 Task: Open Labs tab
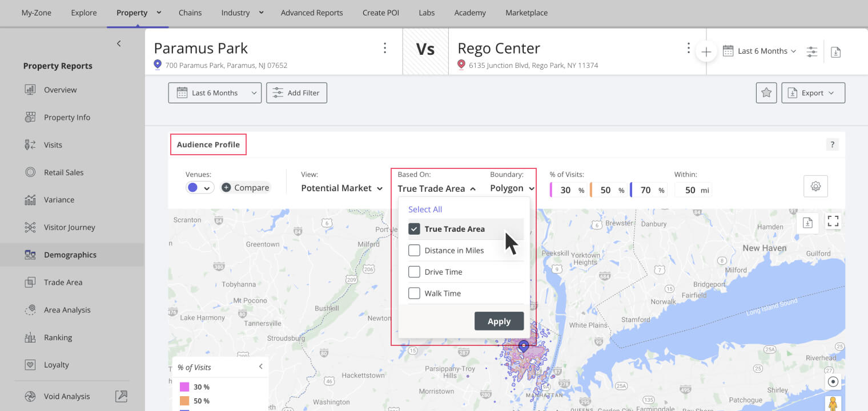(427, 13)
